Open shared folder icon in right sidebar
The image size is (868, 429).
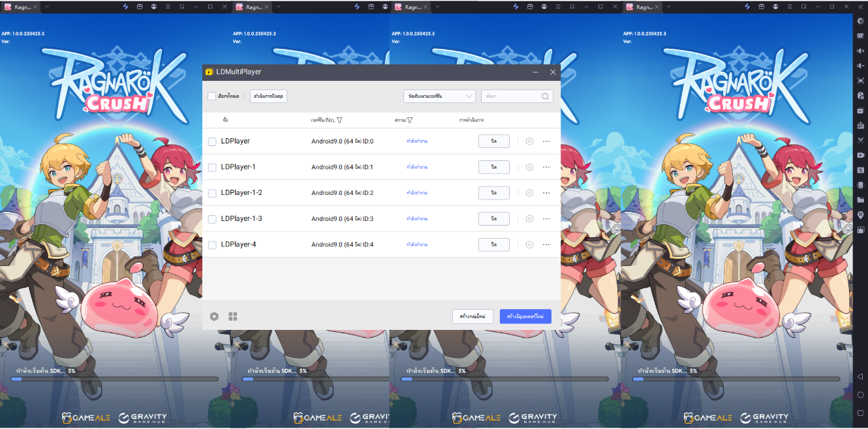(x=861, y=200)
